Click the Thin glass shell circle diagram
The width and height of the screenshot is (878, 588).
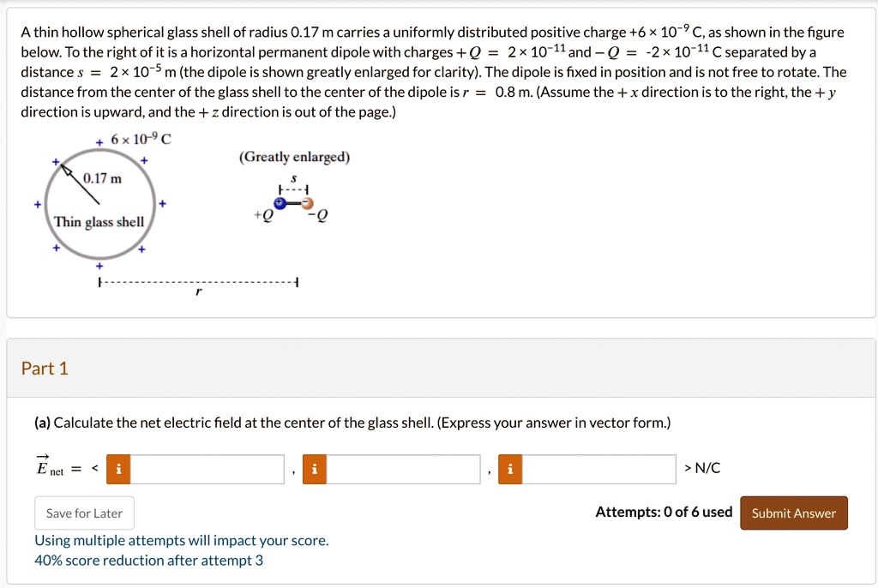click(99, 204)
